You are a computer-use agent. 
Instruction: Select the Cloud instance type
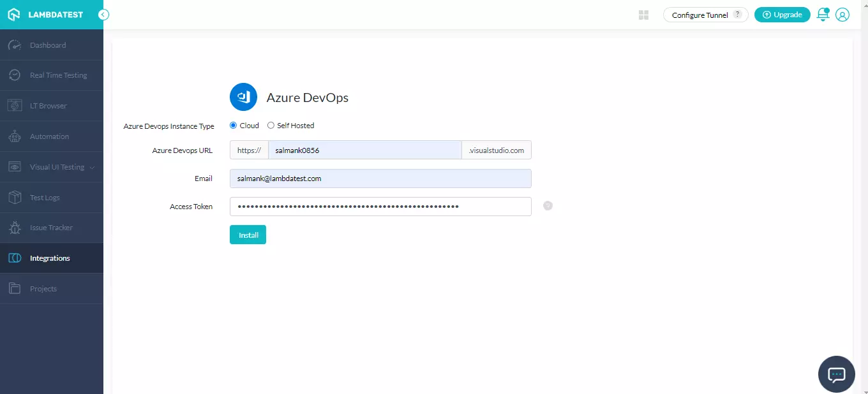click(x=233, y=125)
